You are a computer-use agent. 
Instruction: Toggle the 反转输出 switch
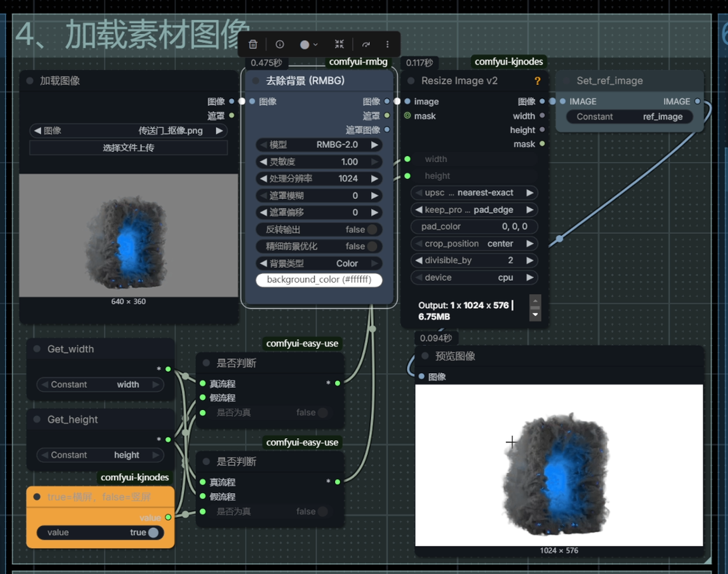pyautogui.click(x=372, y=230)
